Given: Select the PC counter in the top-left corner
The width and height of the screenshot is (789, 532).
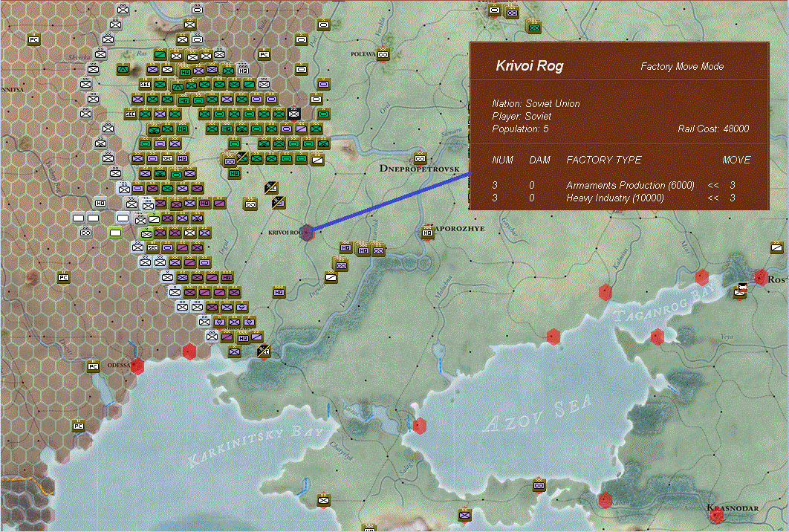Looking at the screenshot, I should [x=33, y=39].
